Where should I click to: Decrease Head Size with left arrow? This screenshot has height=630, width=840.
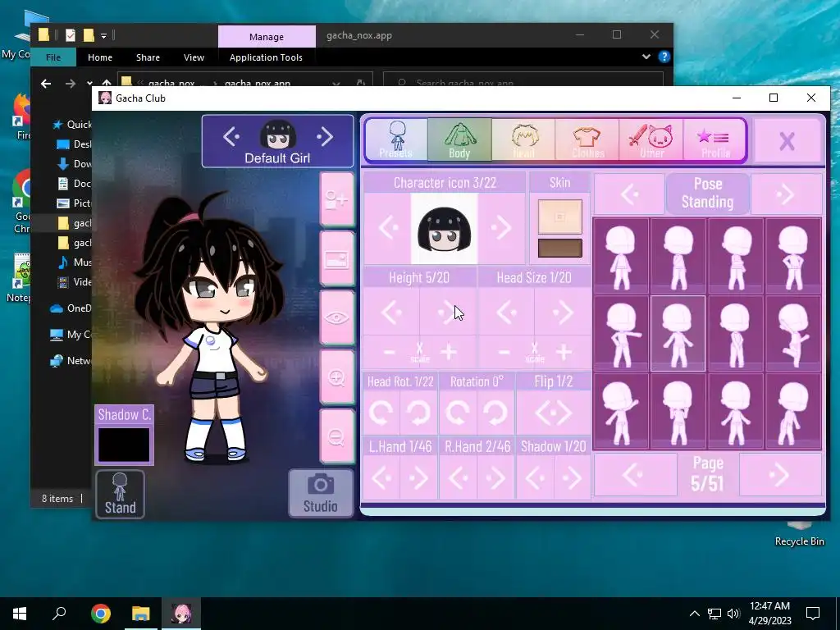(x=506, y=312)
